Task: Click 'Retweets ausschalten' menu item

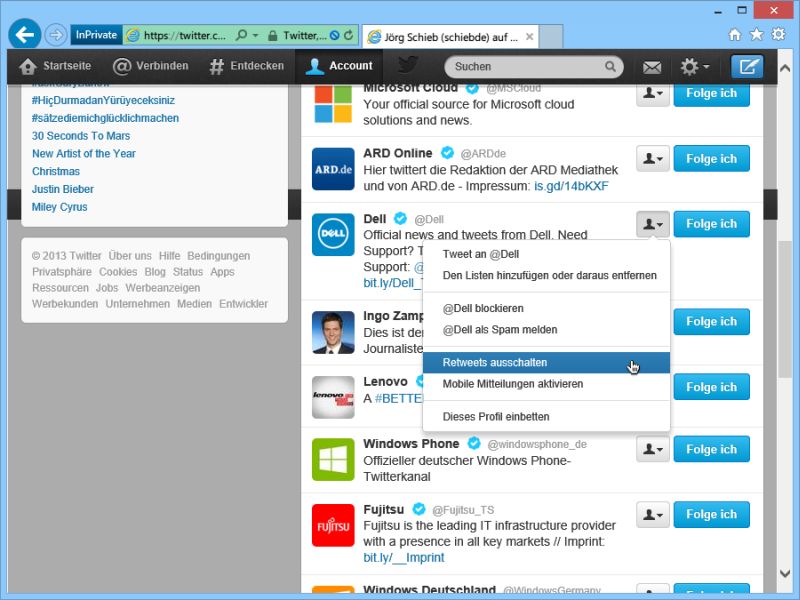Action: (546, 363)
